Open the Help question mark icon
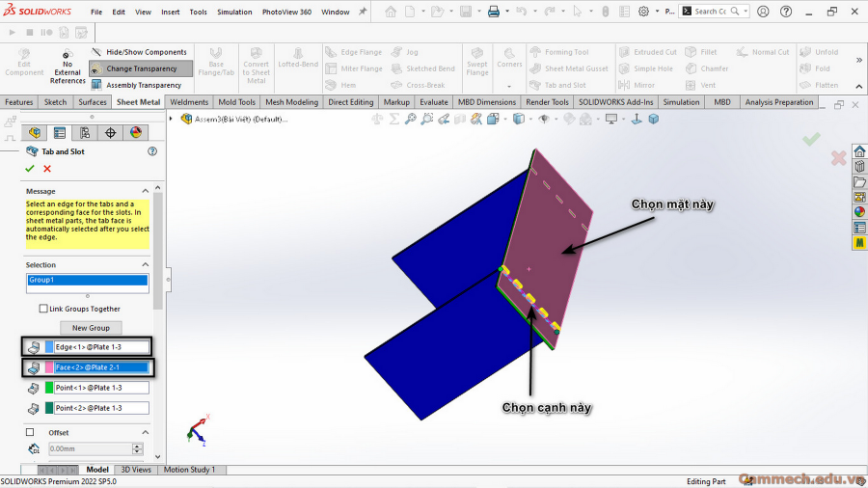This screenshot has height=488, width=868. [785, 12]
